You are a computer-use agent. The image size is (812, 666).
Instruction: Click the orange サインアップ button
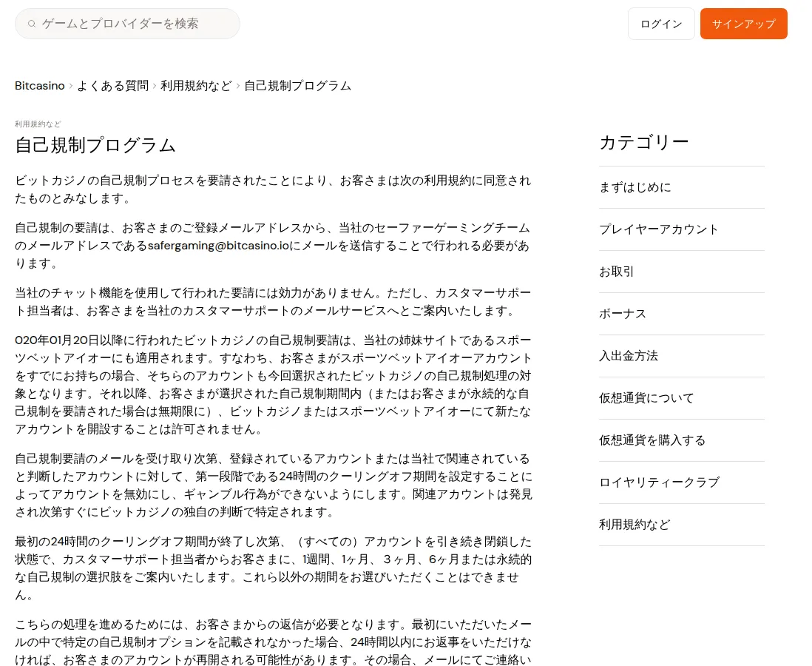pos(744,24)
